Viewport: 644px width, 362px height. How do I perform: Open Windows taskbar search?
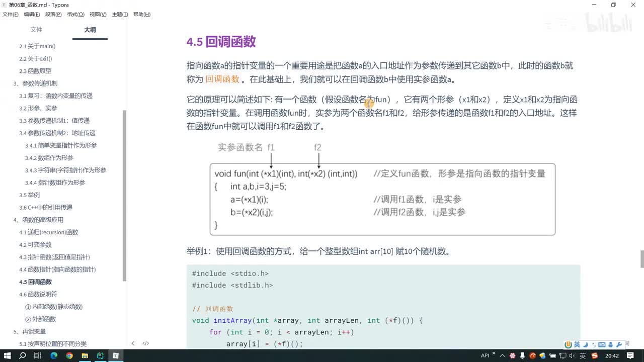22,355
